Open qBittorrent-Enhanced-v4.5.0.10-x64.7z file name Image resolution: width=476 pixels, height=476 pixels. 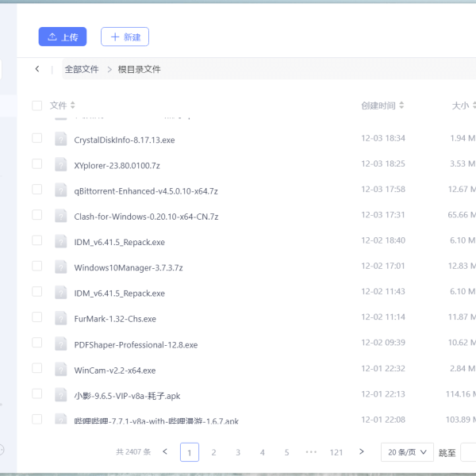[x=146, y=191]
